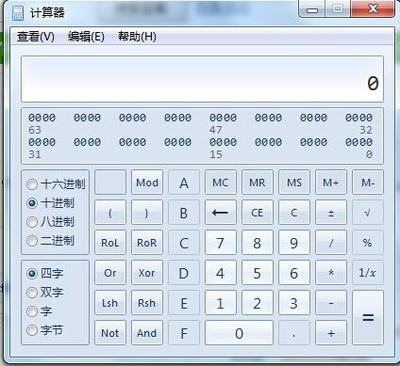The height and width of the screenshot is (366, 400).
Task: Click the percent % button
Action: tap(368, 243)
